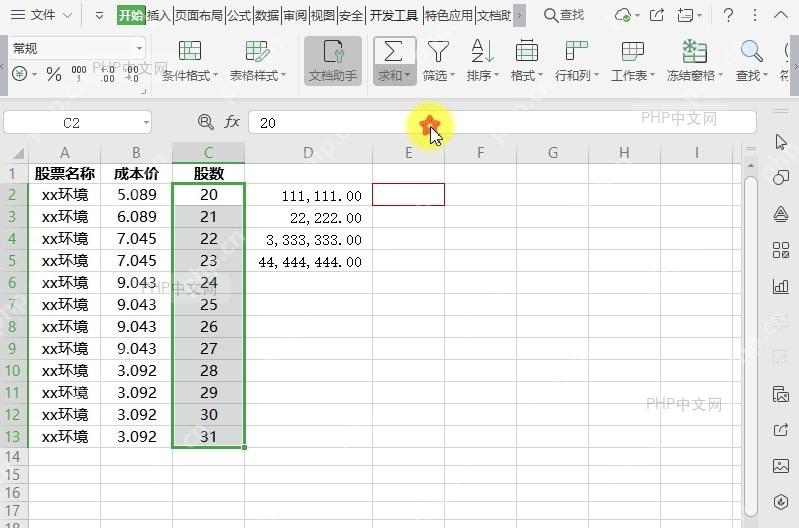
Task: Switch to the 页面布局 ribbon tab
Action: pos(199,15)
